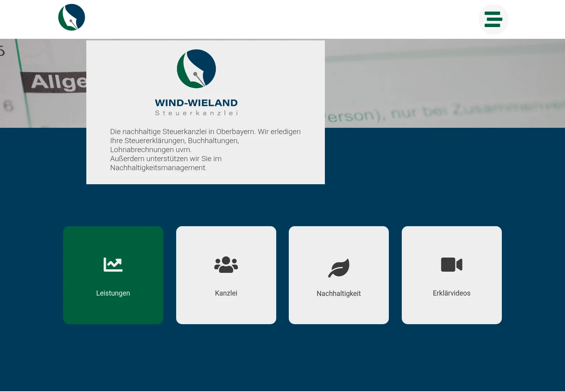Open the Nachhaltigkeit tile

(339, 275)
